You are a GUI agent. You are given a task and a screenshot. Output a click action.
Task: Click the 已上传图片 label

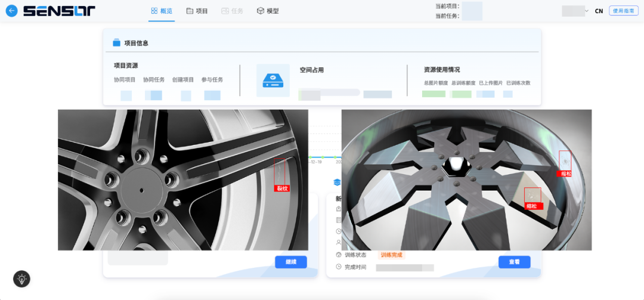[491, 82]
